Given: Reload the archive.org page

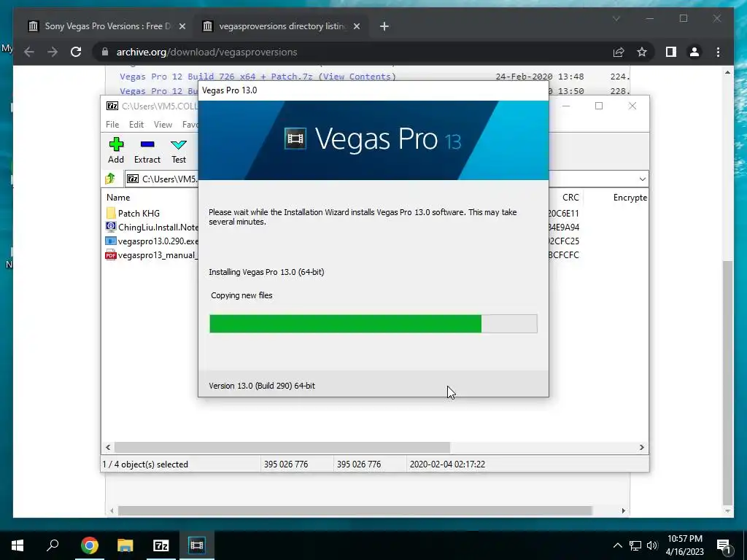Looking at the screenshot, I should pyautogui.click(x=76, y=52).
